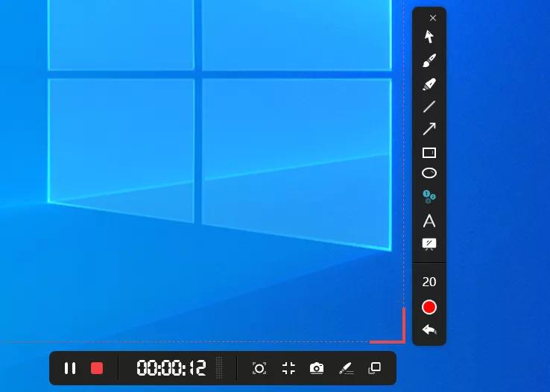The width and height of the screenshot is (550, 392).
Task: Stop the recording with red square
Action: point(97,368)
